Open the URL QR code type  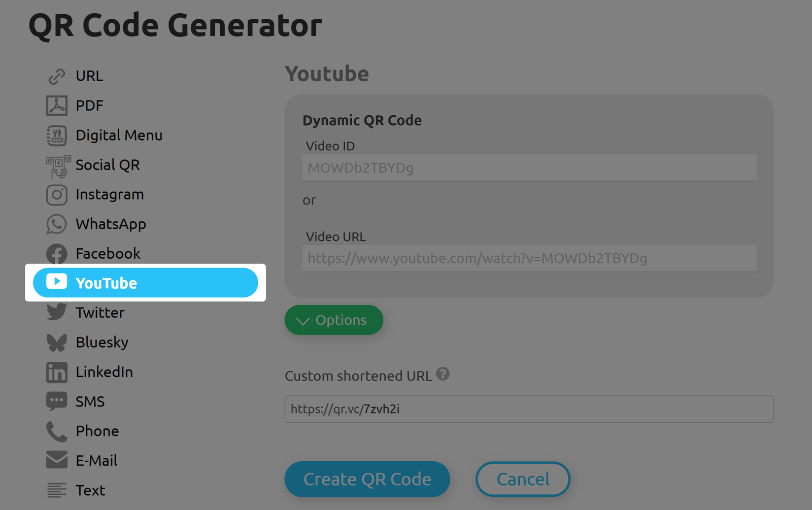click(x=89, y=76)
